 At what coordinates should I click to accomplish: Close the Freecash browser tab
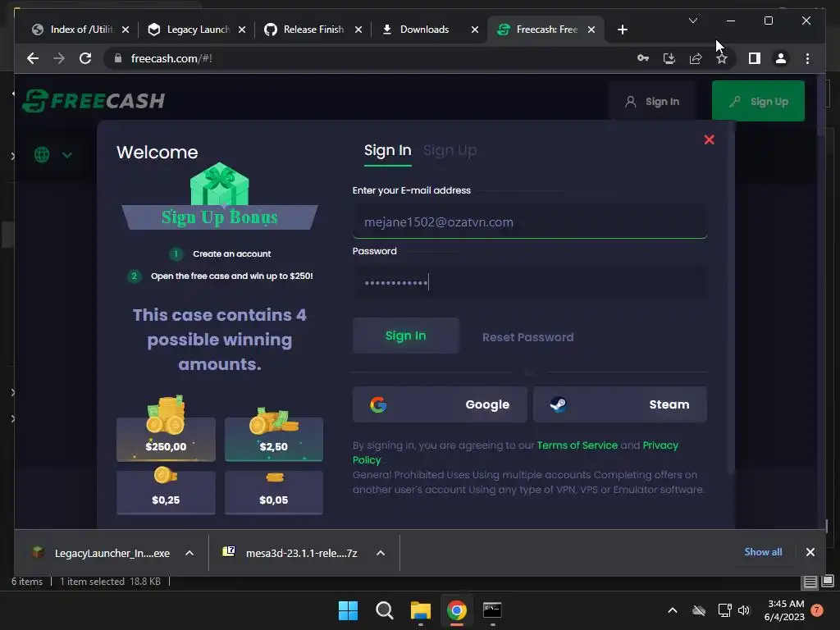(x=591, y=30)
